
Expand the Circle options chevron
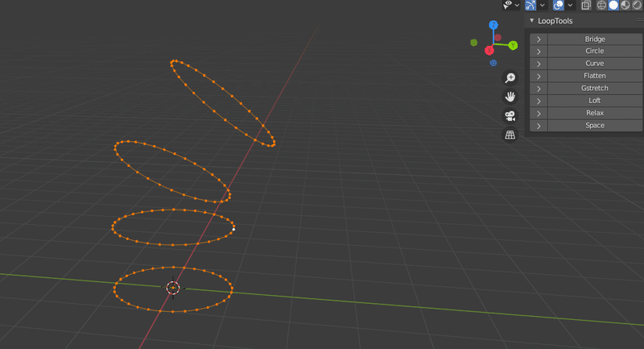point(539,52)
